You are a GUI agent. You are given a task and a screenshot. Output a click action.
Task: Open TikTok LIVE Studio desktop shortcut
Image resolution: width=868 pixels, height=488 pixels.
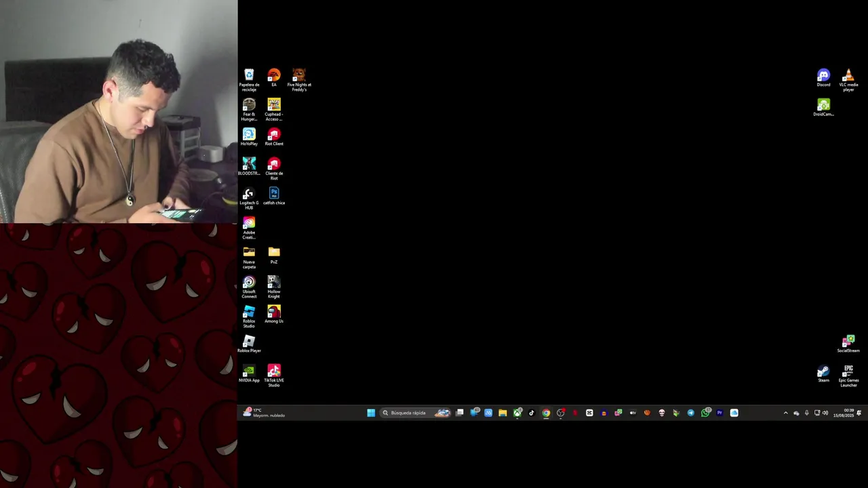point(274,375)
